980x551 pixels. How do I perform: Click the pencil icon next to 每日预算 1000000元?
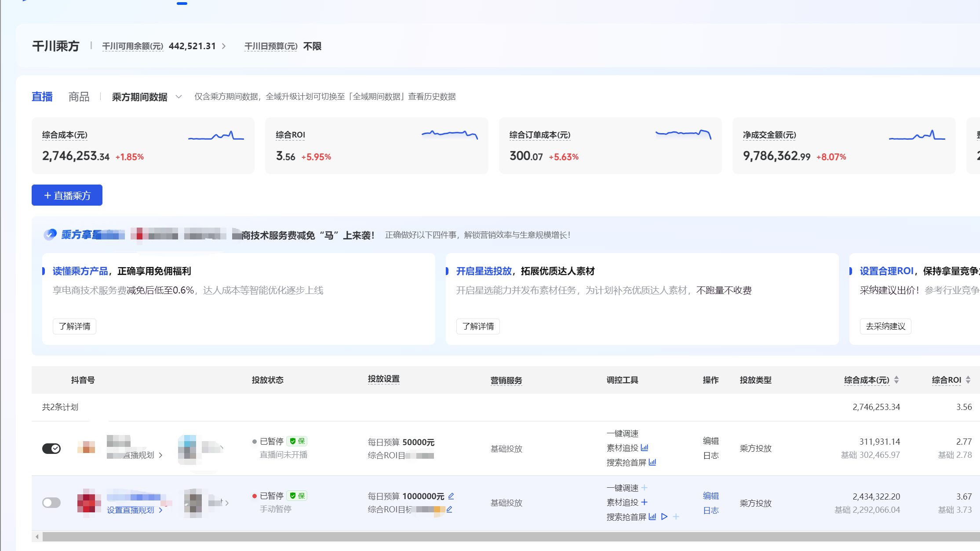(451, 496)
